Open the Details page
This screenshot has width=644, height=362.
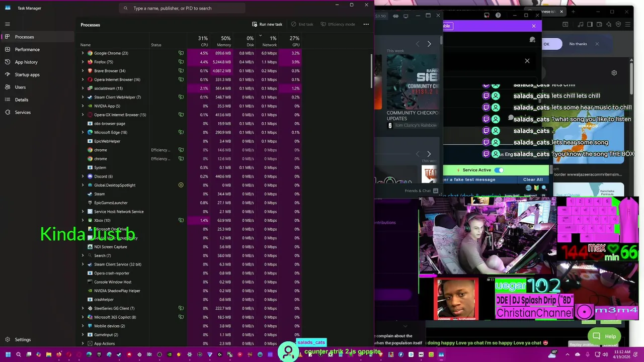click(37, 100)
